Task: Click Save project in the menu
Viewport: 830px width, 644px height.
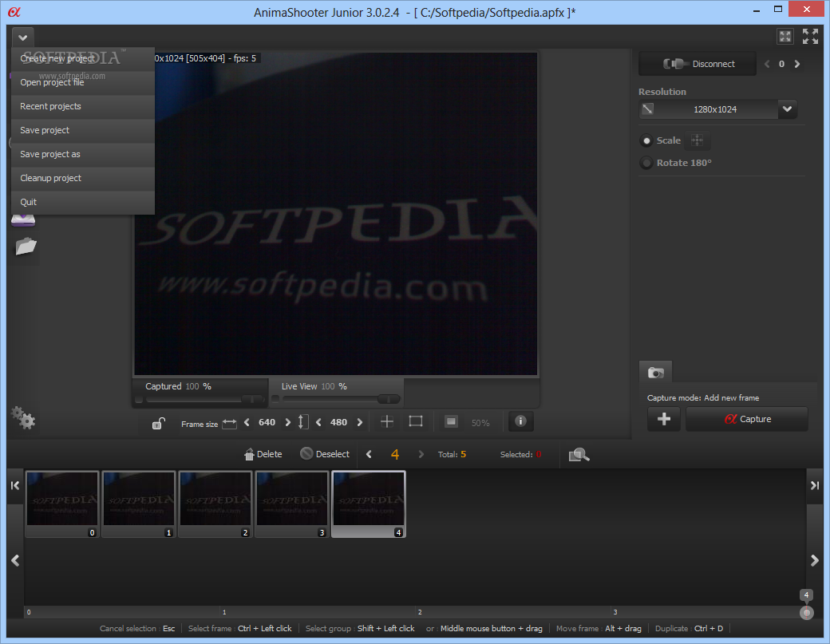Action: 83,130
